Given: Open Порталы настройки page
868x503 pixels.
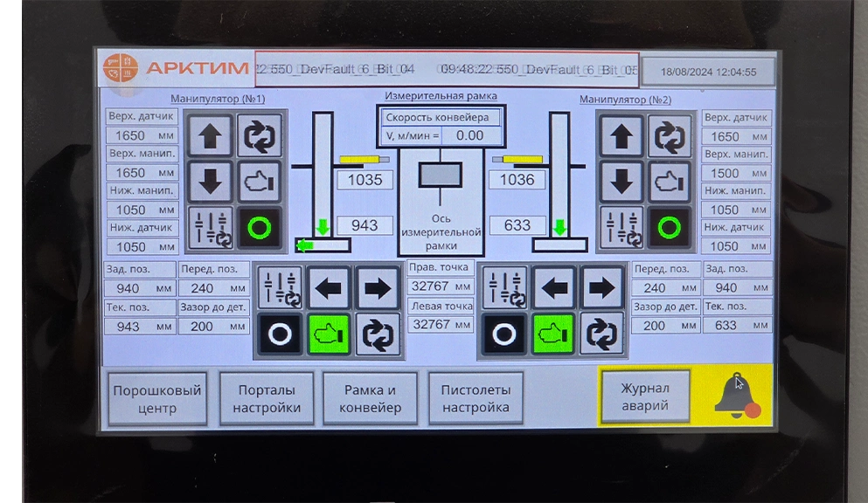Looking at the screenshot, I should coord(268,399).
